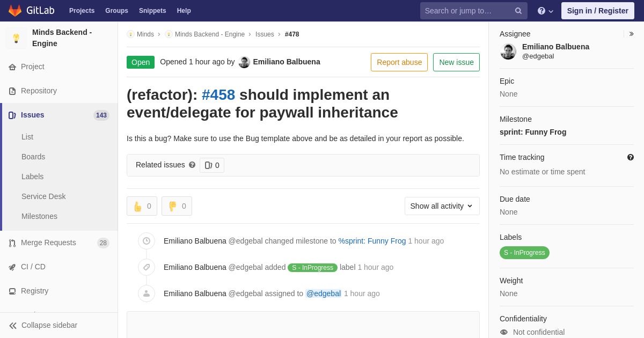Go to Service Desk in sidebar
Image resolution: width=644 pixels, height=338 pixels.
43,196
